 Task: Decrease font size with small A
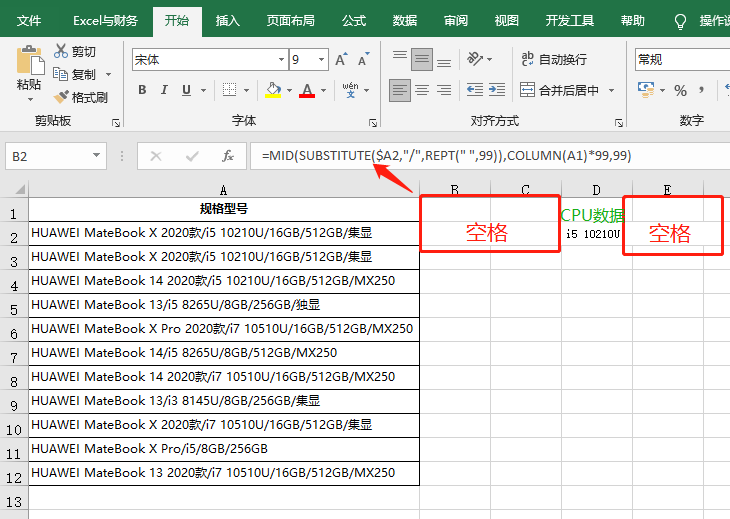coord(364,59)
